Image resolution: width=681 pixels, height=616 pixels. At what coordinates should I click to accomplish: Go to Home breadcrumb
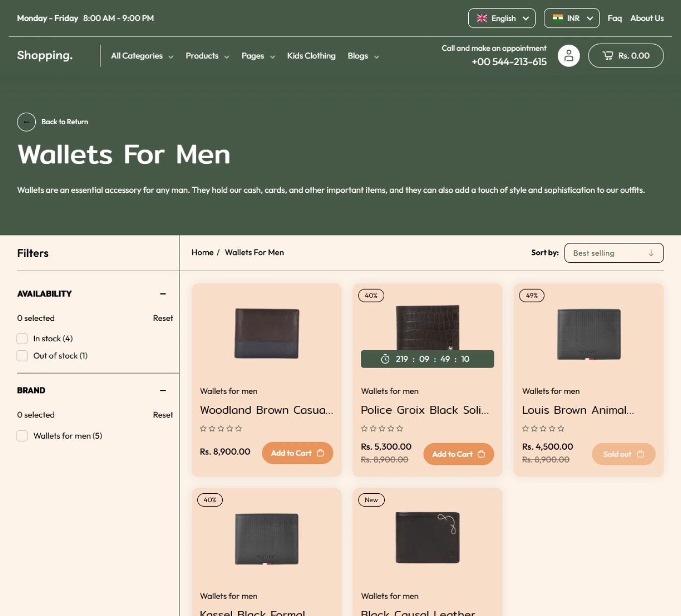202,252
